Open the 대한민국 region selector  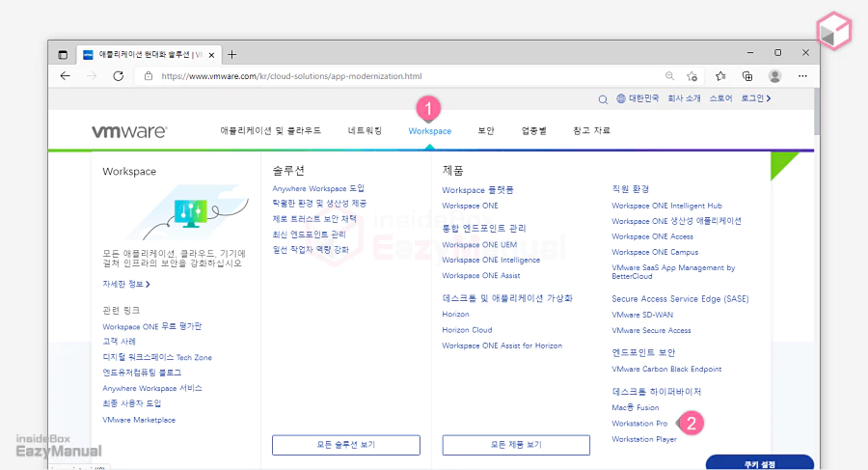point(644,98)
